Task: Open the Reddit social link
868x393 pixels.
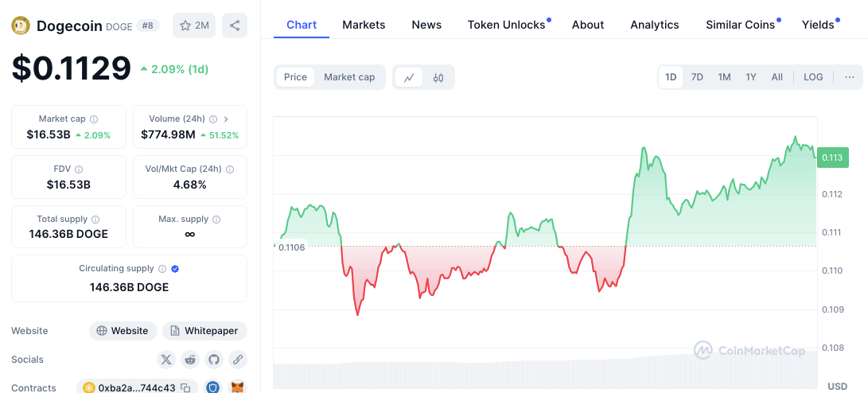Action: click(190, 360)
